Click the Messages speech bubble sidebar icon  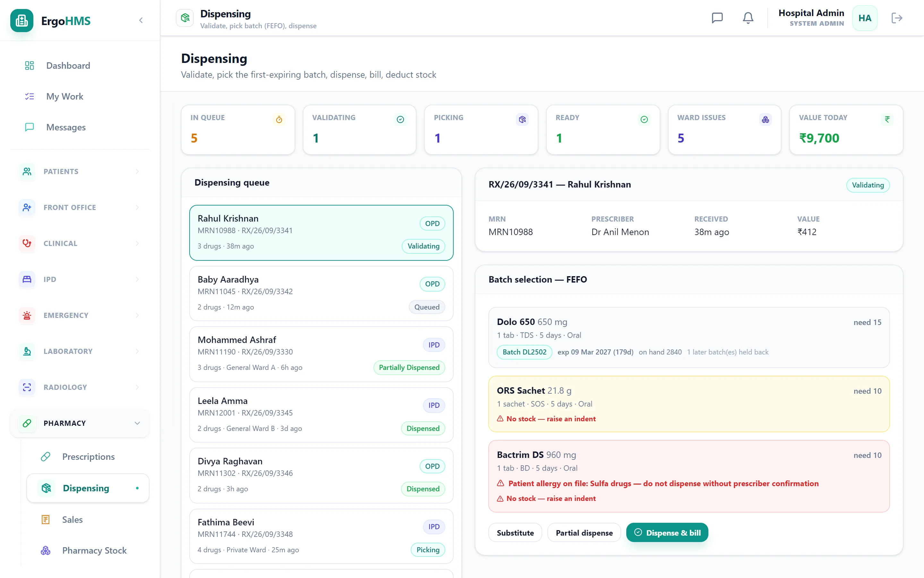coord(30,127)
